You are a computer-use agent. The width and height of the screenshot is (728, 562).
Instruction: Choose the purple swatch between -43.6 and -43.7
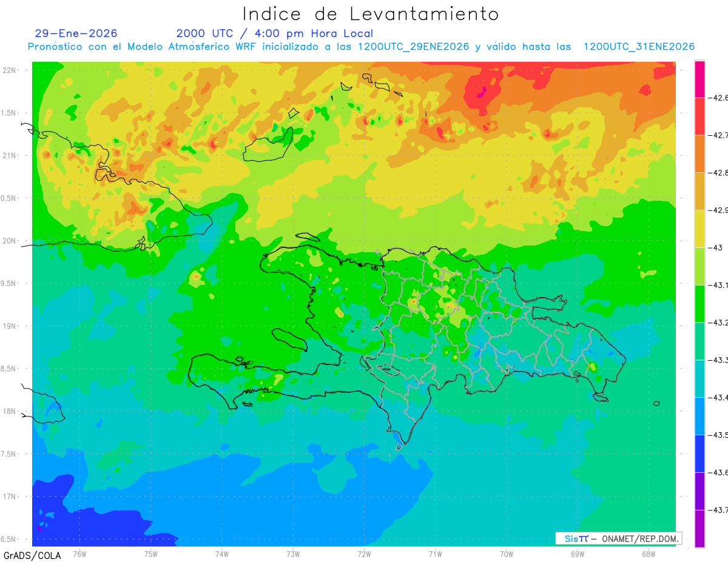[699, 491]
